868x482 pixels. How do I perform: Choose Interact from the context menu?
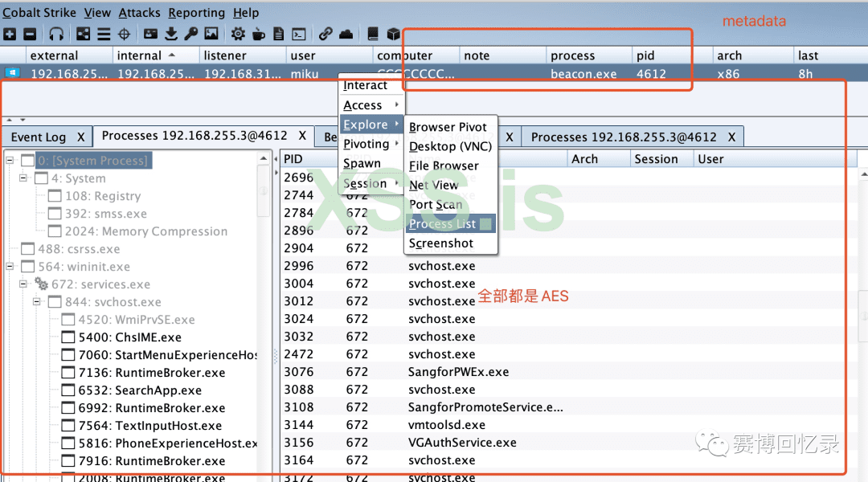[x=365, y=85]
